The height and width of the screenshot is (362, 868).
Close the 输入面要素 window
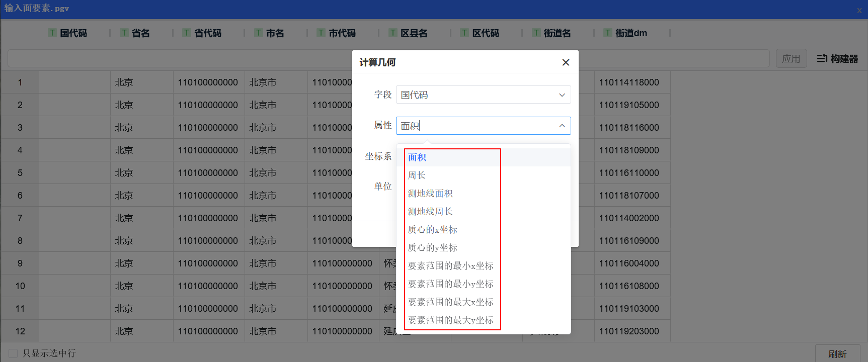(859, 10)
